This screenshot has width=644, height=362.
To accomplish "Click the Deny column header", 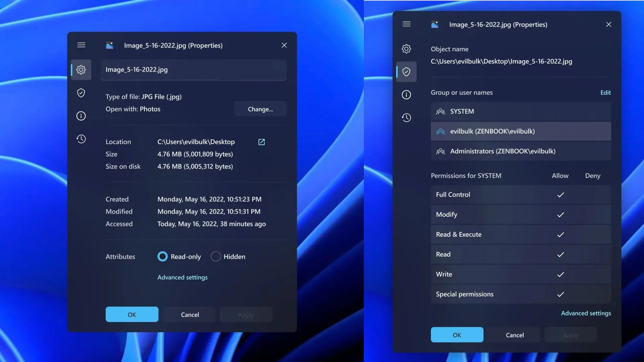I will [x=593, y=176].
